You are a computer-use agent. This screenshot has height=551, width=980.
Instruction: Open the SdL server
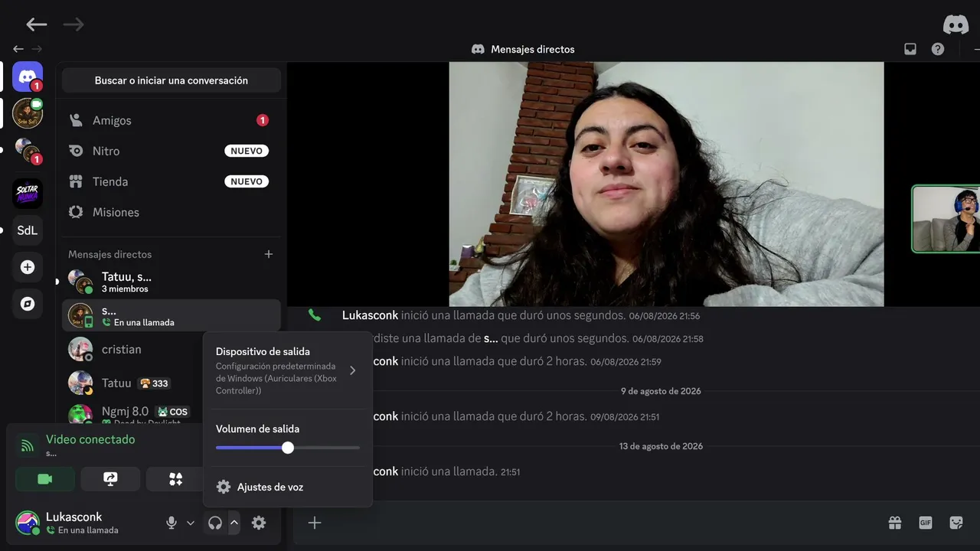coord(28,230)
